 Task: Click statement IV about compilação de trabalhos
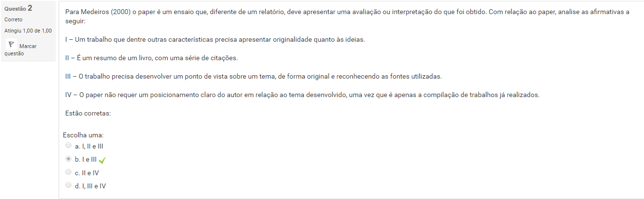tap(302, 95)
